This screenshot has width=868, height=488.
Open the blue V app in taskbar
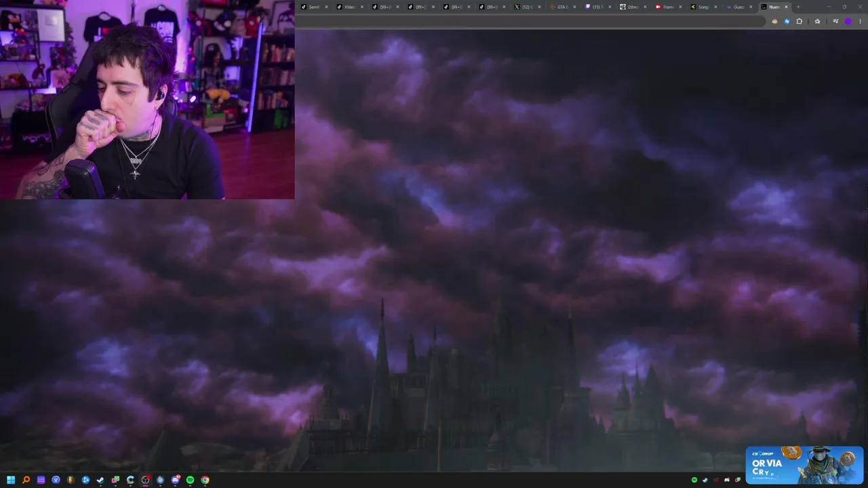[x=56, y=480]
